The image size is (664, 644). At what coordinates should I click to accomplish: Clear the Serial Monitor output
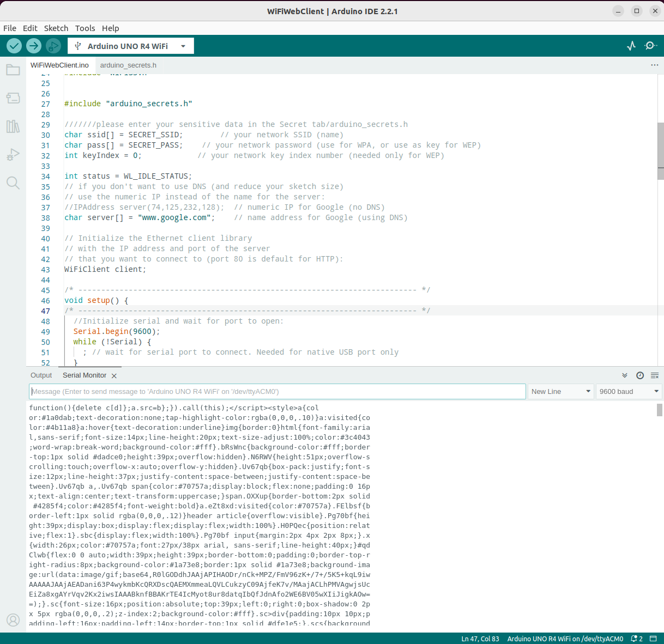[x=655, y=375]
